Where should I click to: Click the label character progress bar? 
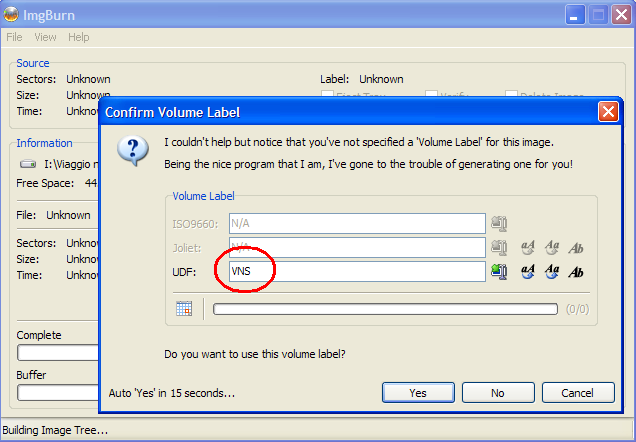pos(385,309)
